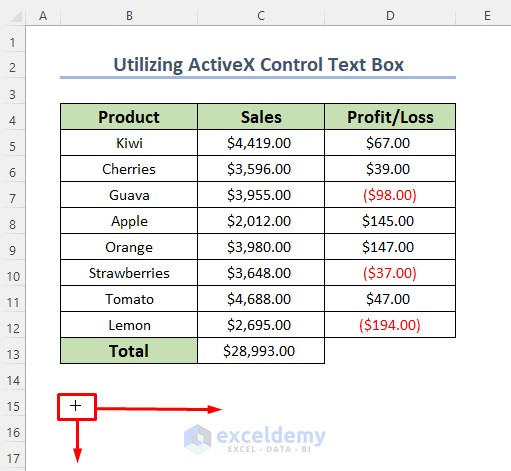The image size is (511, 471).
Task: Click the green Total label cell
Action: point(129,351)
